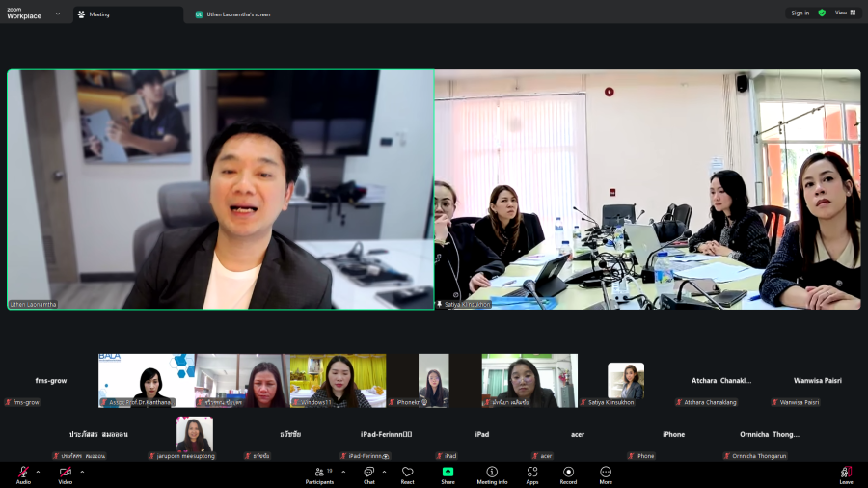Click the green Share screen button
Image resolution: width=868 pixels, height=488 pixels.
(448, 473)
